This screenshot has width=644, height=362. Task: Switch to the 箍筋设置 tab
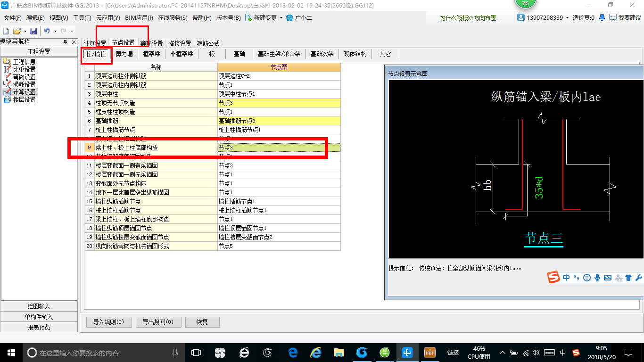coord(151,43)
